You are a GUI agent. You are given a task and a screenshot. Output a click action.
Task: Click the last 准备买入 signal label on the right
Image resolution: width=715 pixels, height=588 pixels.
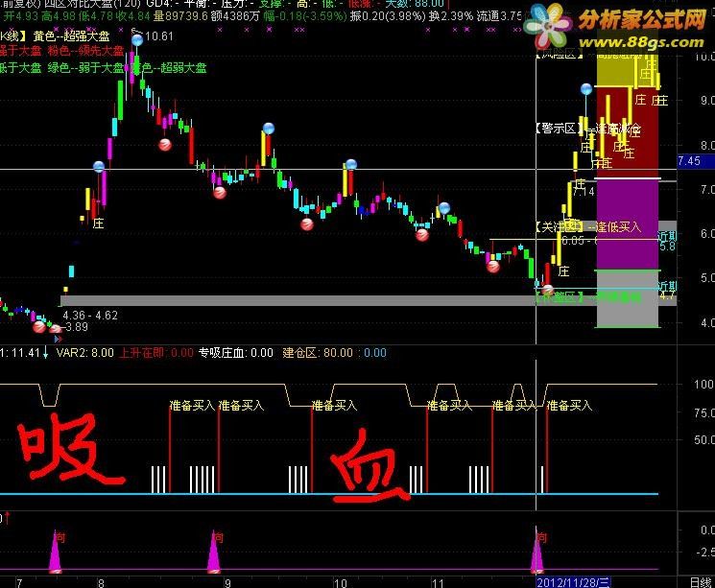(569, 405)
